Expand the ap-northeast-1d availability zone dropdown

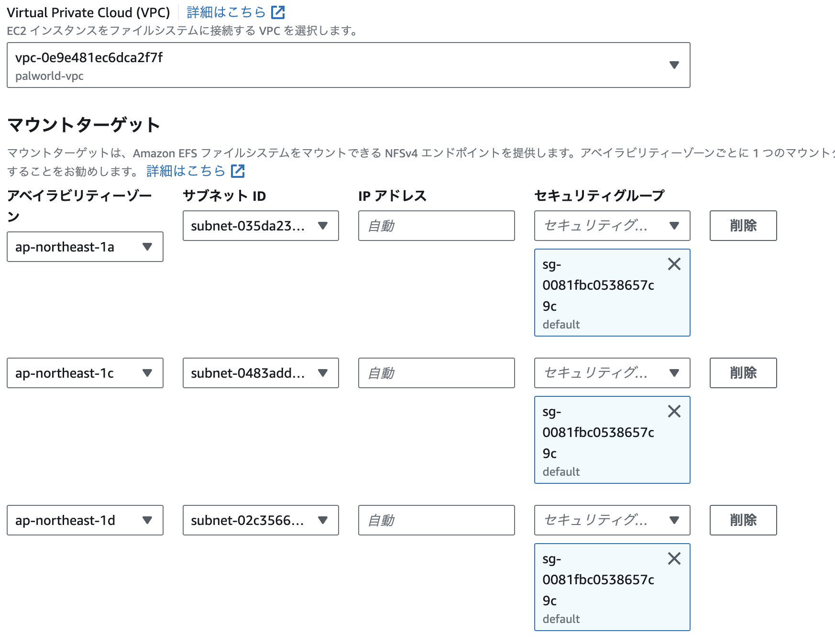click(x=85, y=520)
